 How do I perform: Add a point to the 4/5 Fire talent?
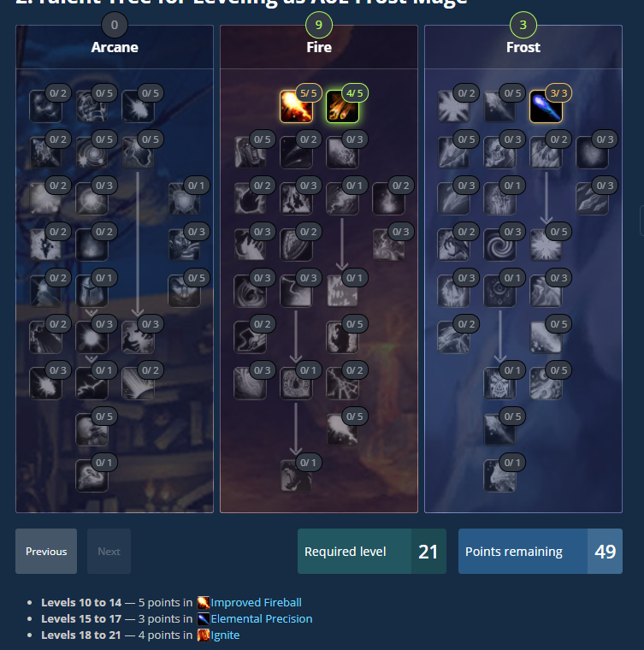pyautogui.click(x=342, y=107)
